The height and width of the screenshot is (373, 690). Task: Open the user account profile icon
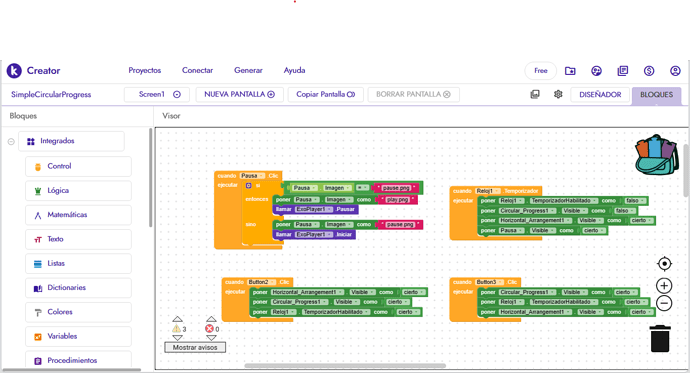[675, 71]
